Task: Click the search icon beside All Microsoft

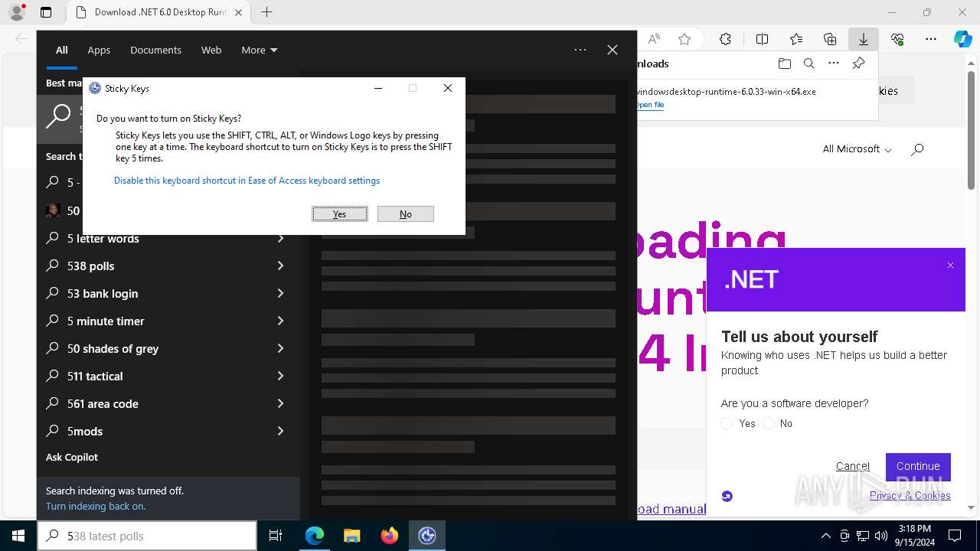Action: pos(917,149)
